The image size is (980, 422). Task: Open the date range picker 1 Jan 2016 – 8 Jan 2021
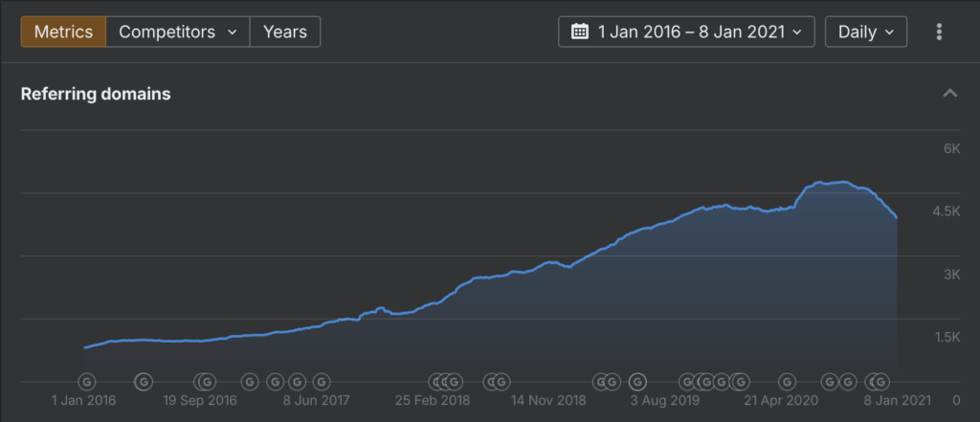click(686, 32)
